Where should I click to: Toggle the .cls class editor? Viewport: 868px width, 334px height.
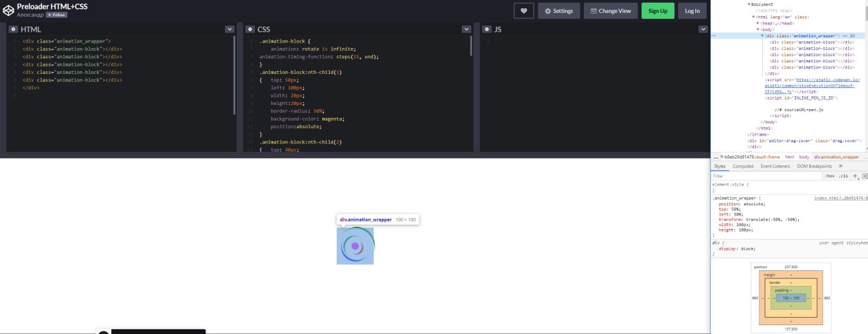click(843, 176)
